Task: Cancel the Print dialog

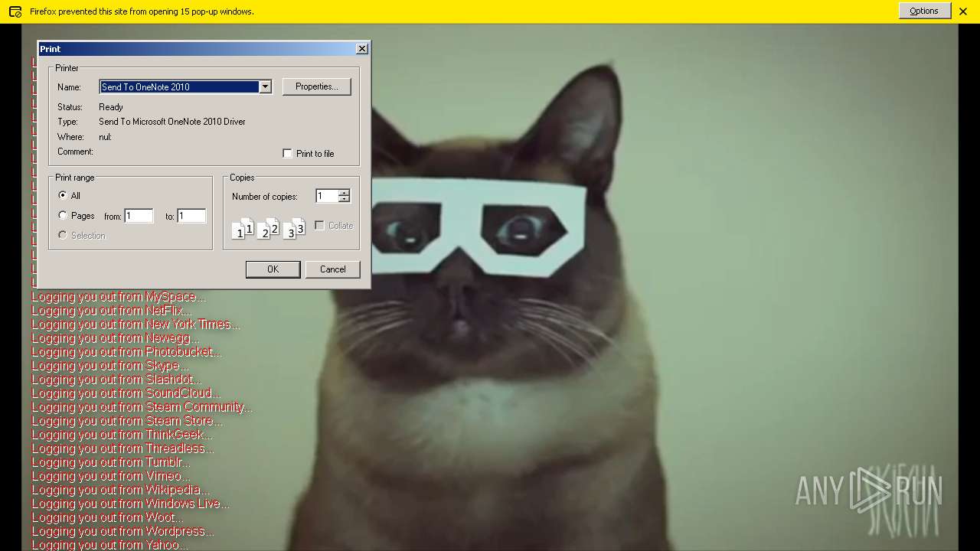Action: pos(333,269)
